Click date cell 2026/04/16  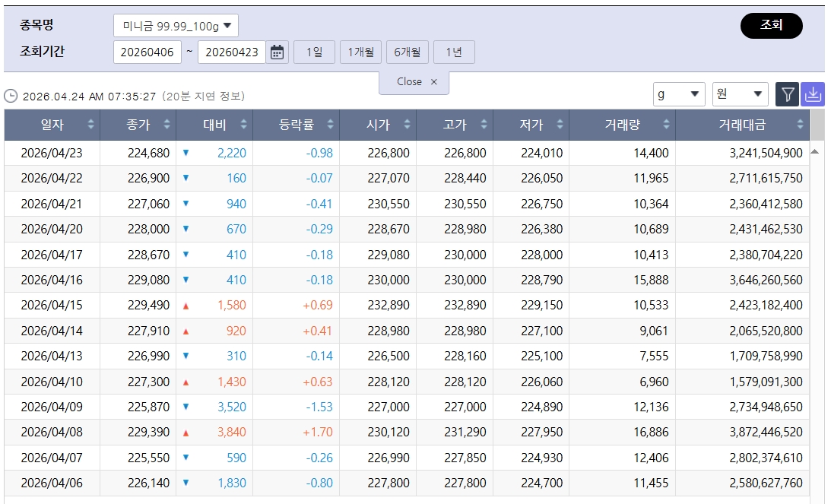(x=52, y=280)
